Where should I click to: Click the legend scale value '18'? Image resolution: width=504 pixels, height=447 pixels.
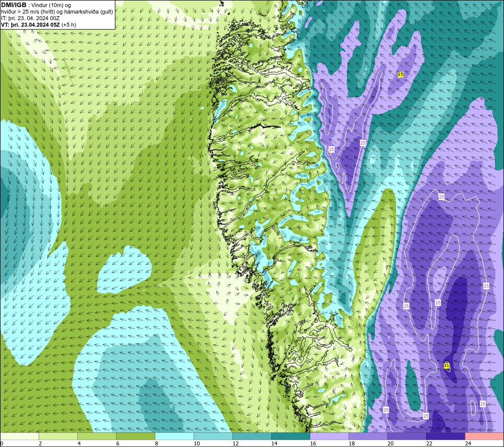(352, 443)
